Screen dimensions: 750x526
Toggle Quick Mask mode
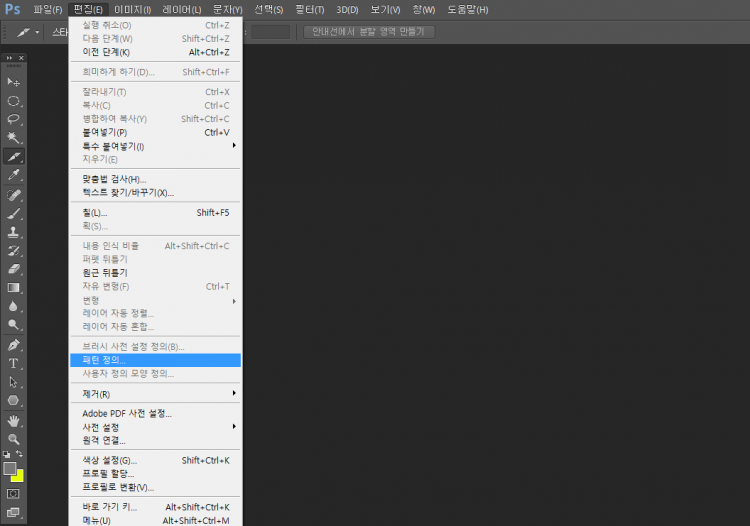(x=14, y=493)
